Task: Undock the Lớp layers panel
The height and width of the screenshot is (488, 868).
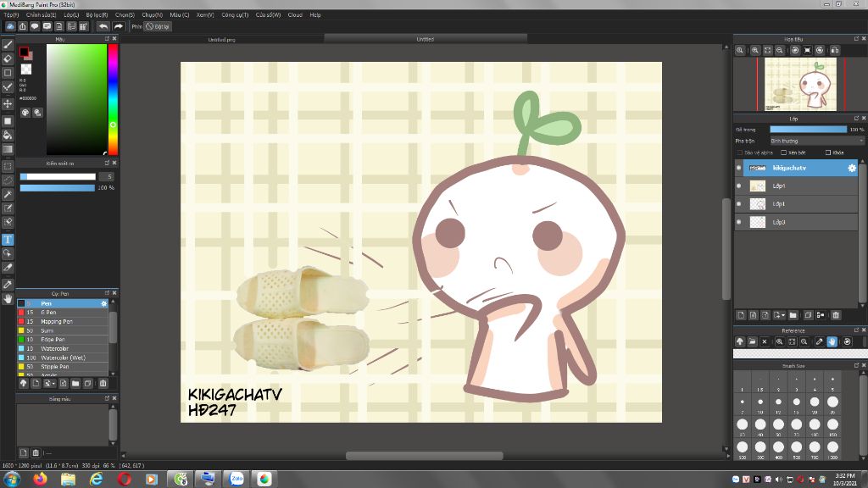Action: click(856, 119)
